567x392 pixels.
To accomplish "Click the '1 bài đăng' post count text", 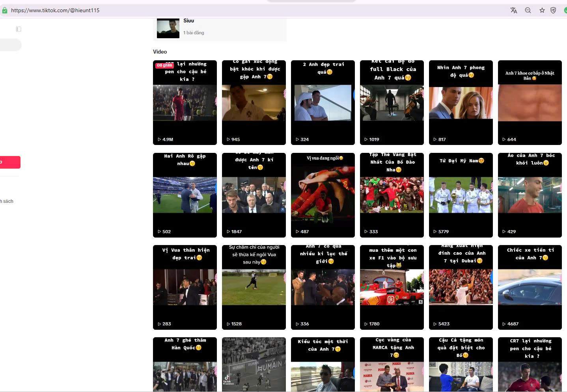I will click(x=194, y=33).
